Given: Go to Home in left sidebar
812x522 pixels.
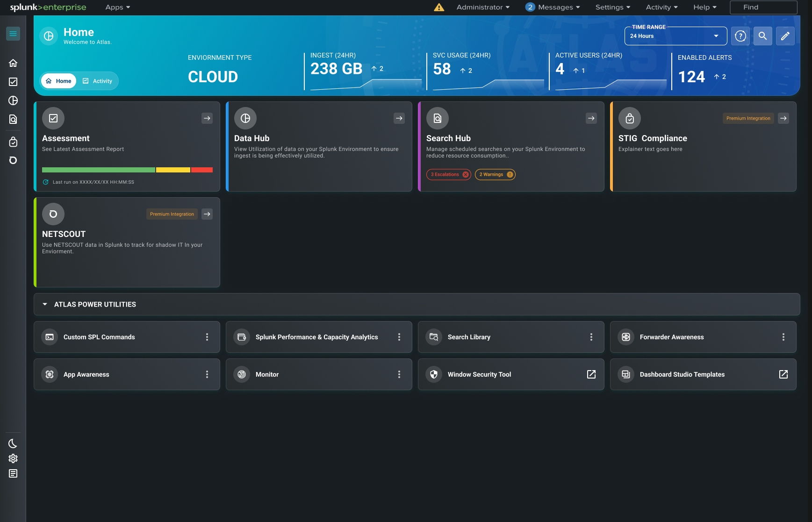Looking at the screenshot, I should pos(13,63).
